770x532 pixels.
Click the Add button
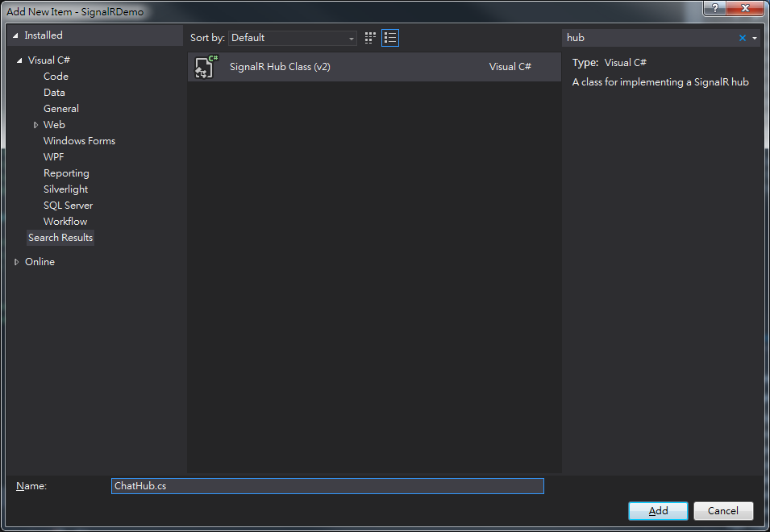[x=658, y=511]
